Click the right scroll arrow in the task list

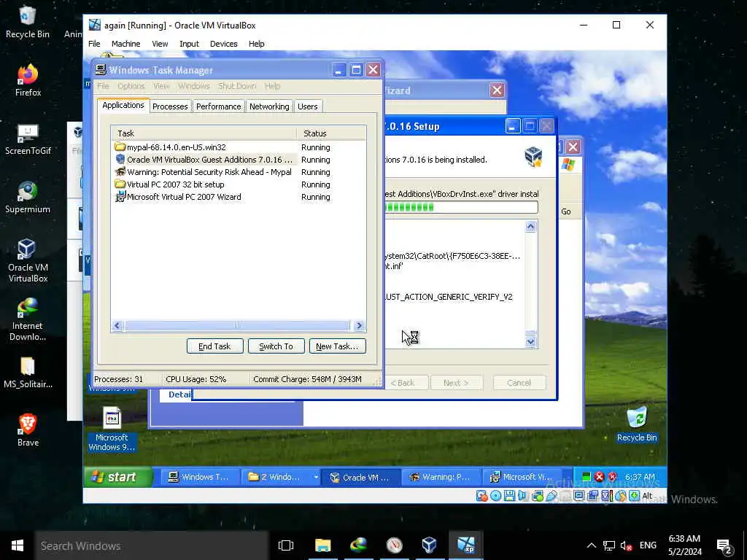click(359, 326)
